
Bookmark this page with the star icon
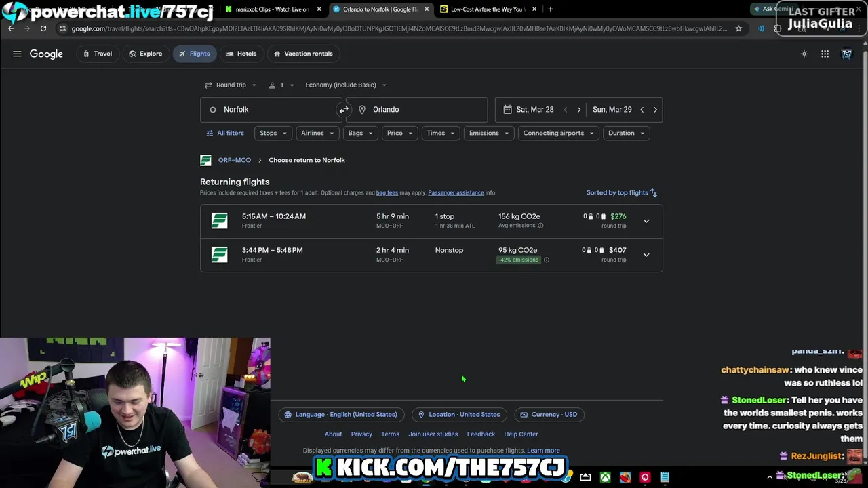738,28
